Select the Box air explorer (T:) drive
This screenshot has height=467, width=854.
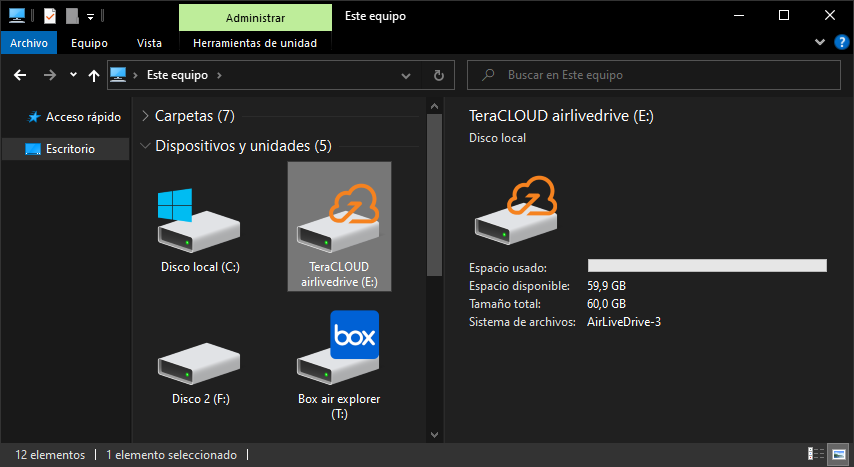pos(339,364)
